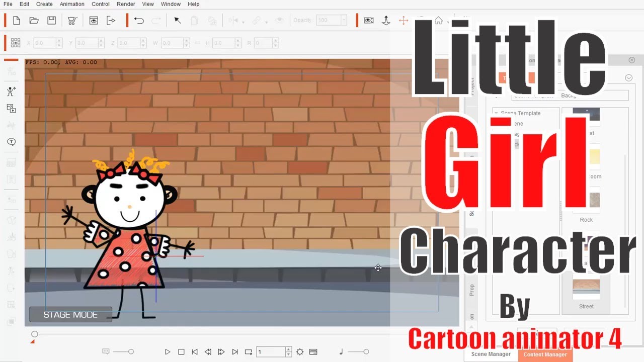Click the timeline playhead at frame start

(x=34, y=334)
